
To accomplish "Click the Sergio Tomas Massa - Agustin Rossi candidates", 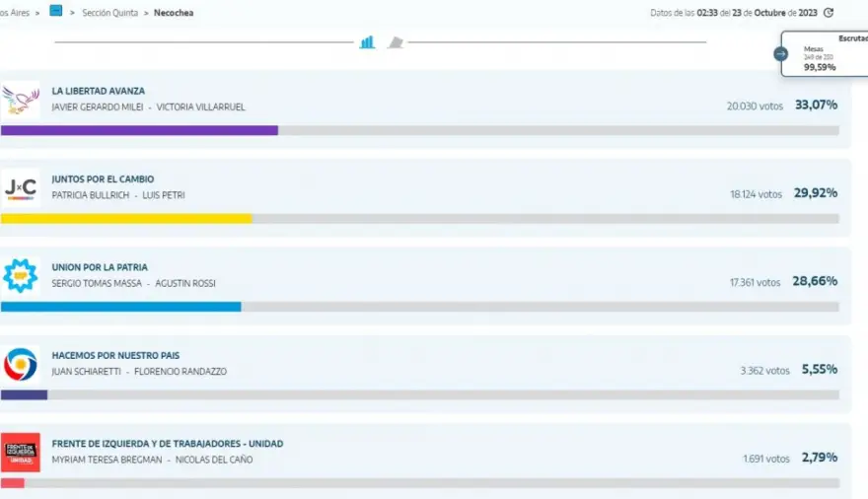I will coord(134,283).
